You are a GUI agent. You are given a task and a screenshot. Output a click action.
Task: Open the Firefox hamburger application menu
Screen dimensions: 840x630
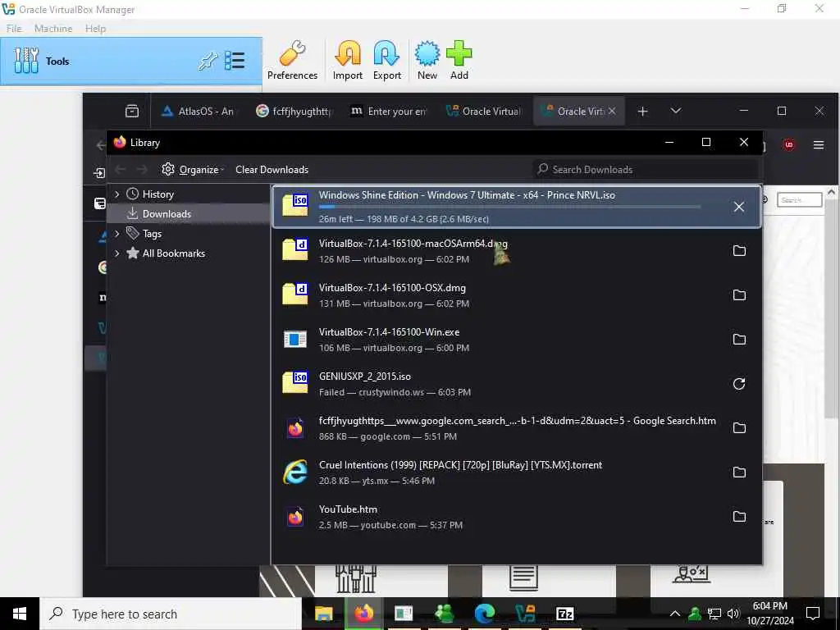(x=819, y=144)
